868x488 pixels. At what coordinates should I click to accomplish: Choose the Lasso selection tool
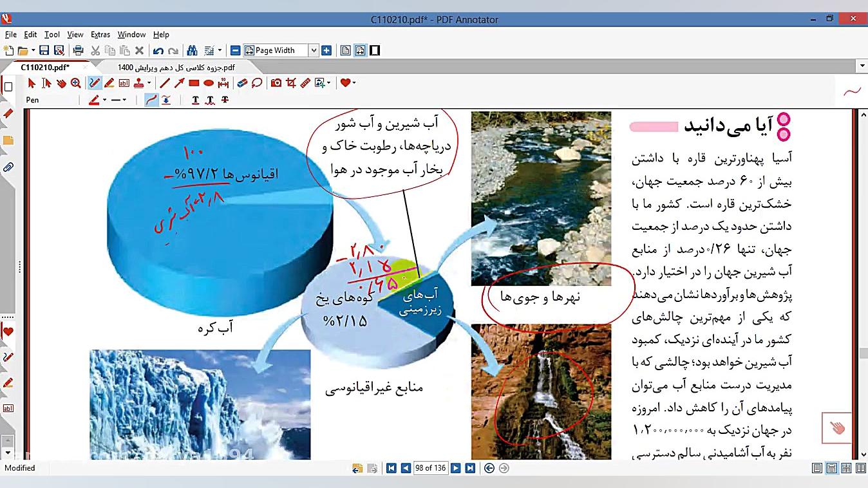[257, 83]
